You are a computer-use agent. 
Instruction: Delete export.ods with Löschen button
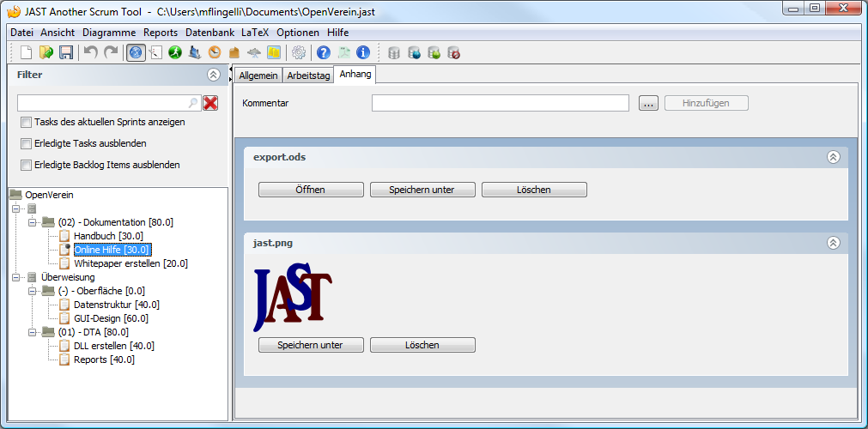pos(534,190)
